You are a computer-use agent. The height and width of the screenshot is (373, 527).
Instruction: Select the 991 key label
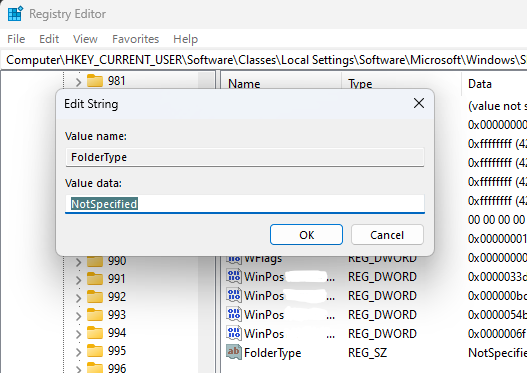click(117, 279)
